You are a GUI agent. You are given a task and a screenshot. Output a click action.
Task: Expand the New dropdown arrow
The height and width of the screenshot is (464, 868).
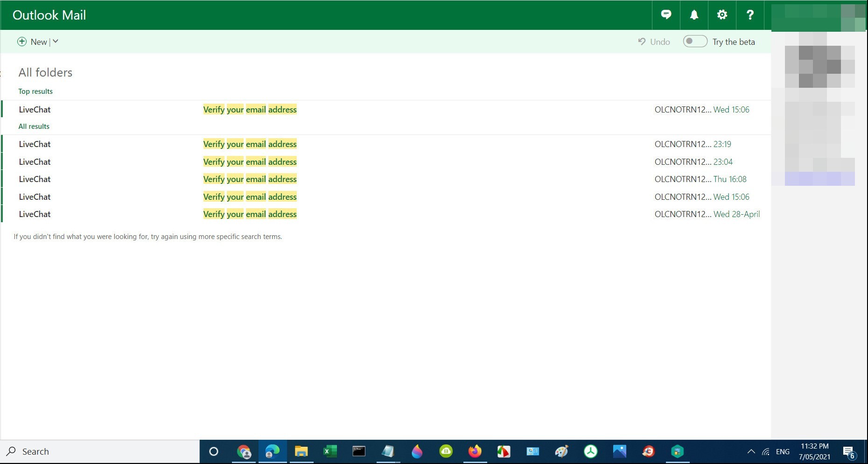(56, 42)
